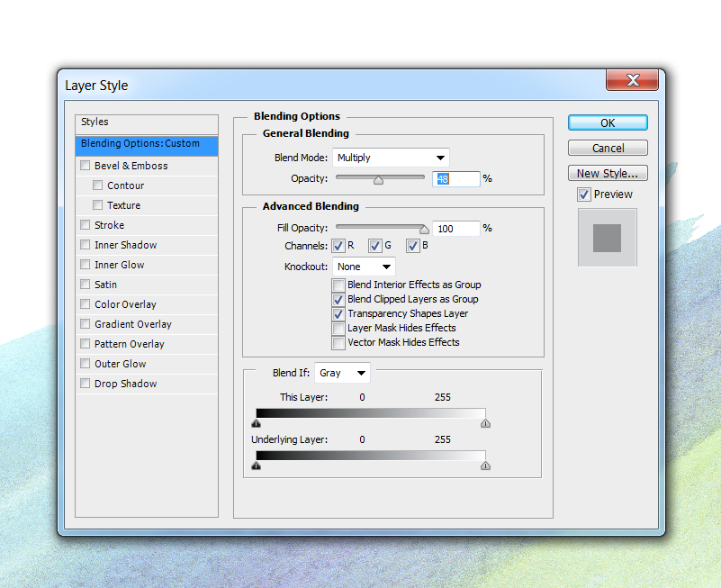Click the OK button
Image resolution: width=721 pixels, height=588 pixels.
point(608,122)
